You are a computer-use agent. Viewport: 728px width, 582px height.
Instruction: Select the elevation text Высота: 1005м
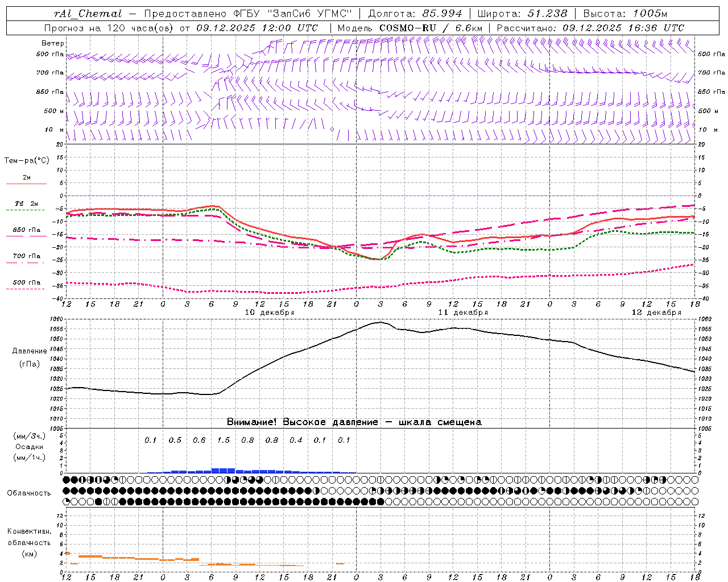[x=625, y=14]
